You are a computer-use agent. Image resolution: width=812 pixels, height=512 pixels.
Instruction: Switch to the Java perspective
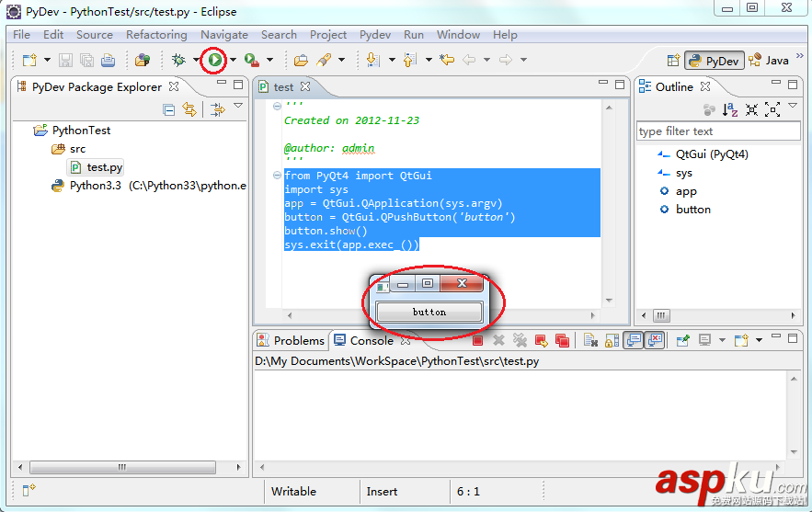point(769,61)
